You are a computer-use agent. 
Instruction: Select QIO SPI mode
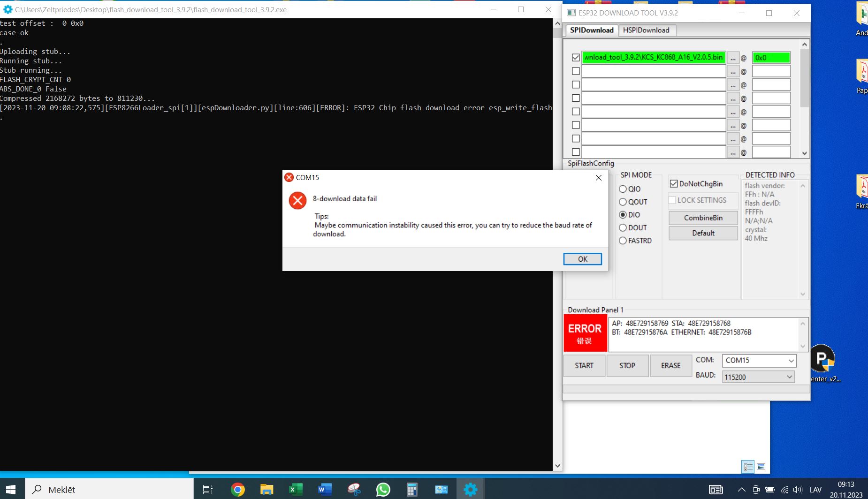[623, 189]
